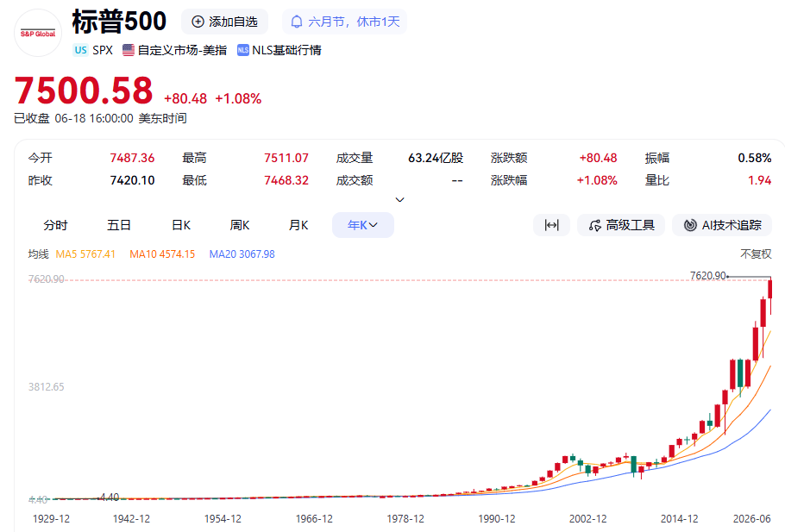Image resolution: width=785 pixels, height=532 pixels.
Task: Click the 2026-06 date axis label
Action: tap(751, 519)
